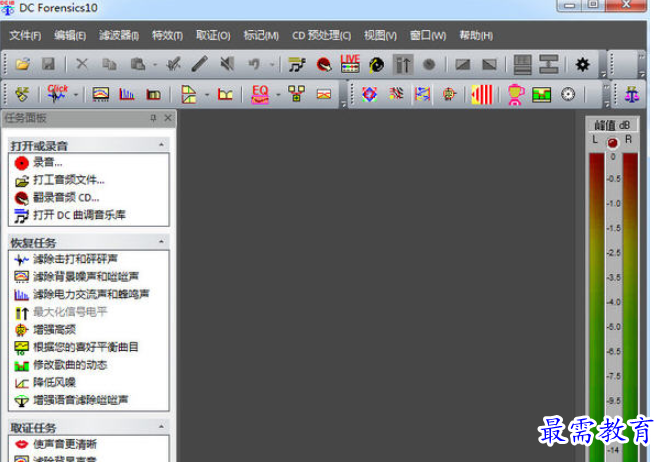The image size is (662, 462).
Task: Collapse the 恢复任务 section
Action: tap(161, 242)
